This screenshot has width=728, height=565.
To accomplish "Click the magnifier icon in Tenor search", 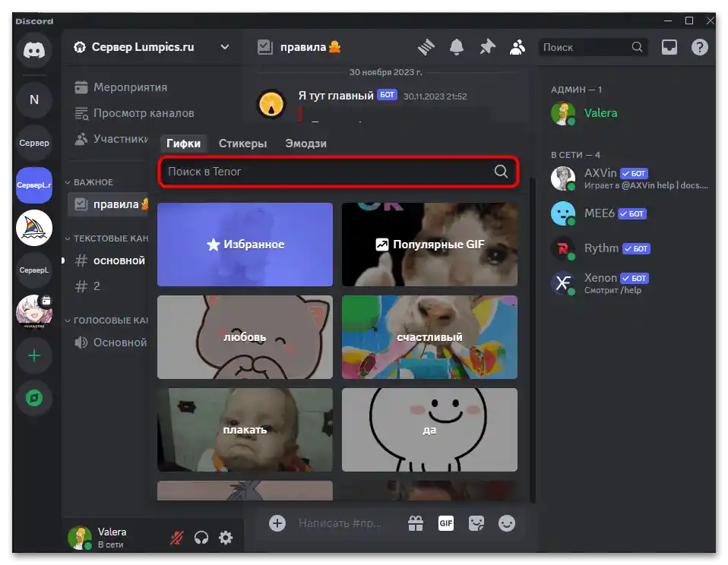I will (x=501, y=171).
